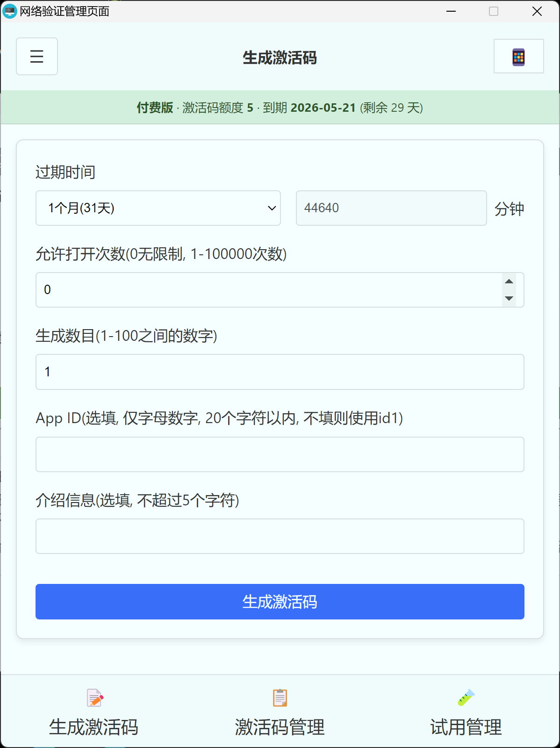Close the 网络验证管理页面 window

click(537, 11)
